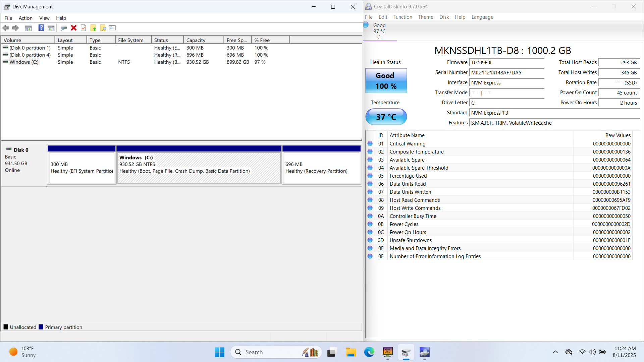
Task: Click the folder with magnifier toolbar icon
Action: (103, 28)
